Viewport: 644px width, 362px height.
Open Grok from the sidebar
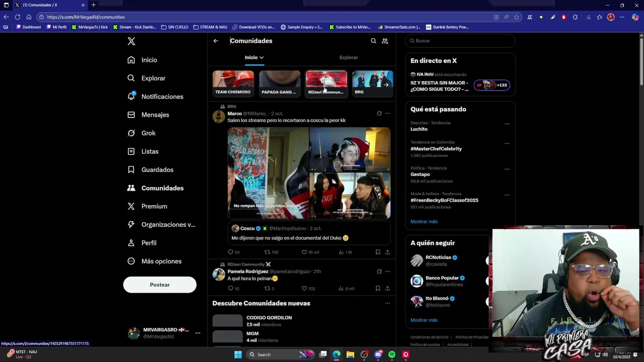(148, 133)
